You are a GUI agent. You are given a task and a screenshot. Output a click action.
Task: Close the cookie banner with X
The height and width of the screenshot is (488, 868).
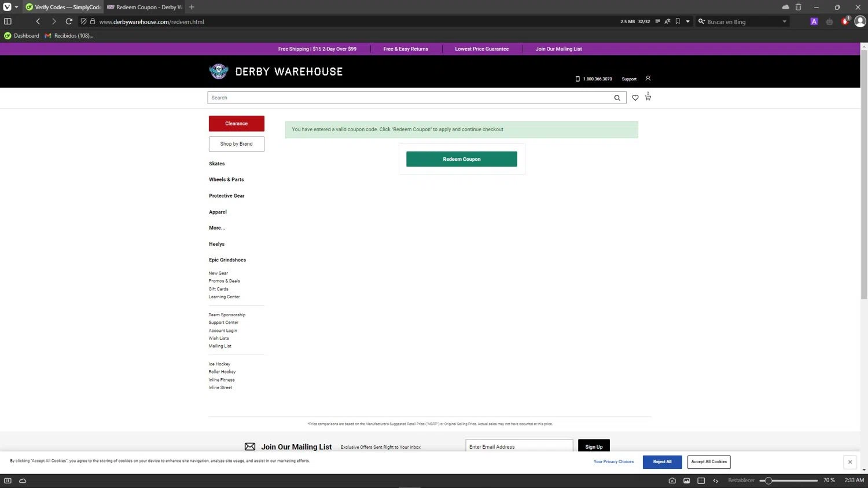[x=849, y=461]
